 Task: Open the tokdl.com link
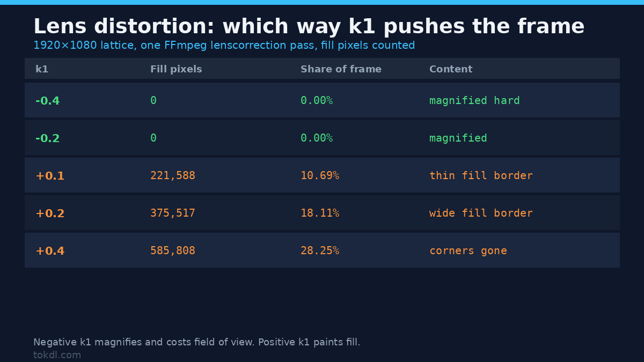click(x=57, y=355)
